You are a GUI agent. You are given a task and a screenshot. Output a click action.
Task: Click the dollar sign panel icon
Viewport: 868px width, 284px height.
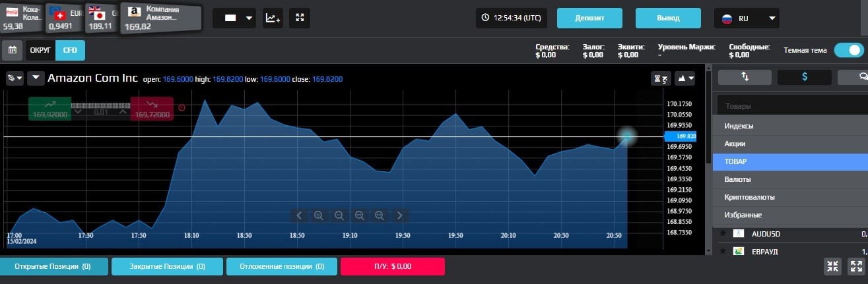[804, 77]
